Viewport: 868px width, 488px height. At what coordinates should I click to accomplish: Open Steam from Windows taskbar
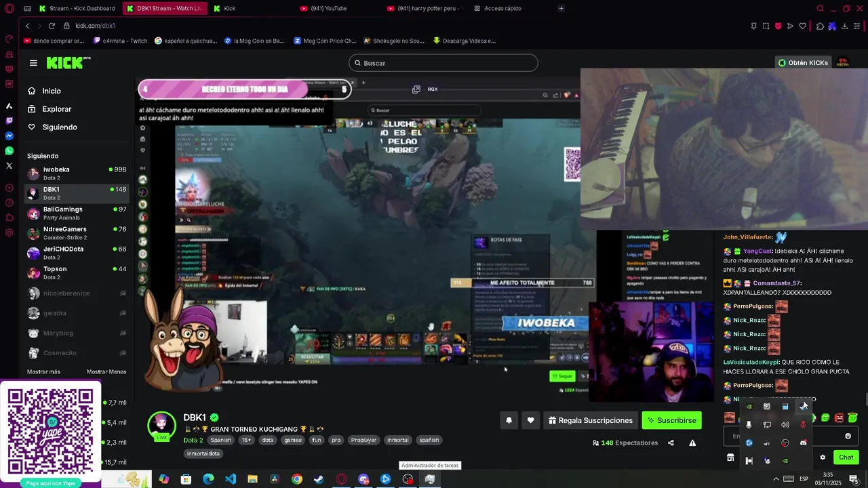pyautogui.click(x=319, y=479)
